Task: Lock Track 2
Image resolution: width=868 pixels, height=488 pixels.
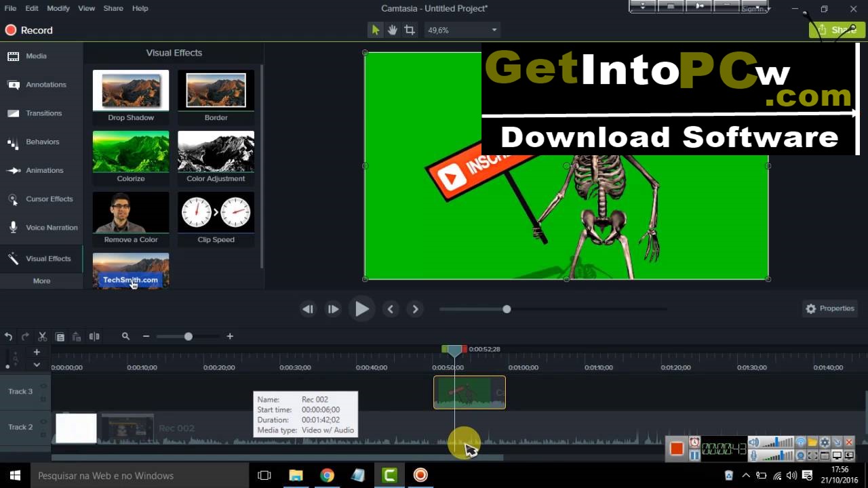Action: pos(43,434)
